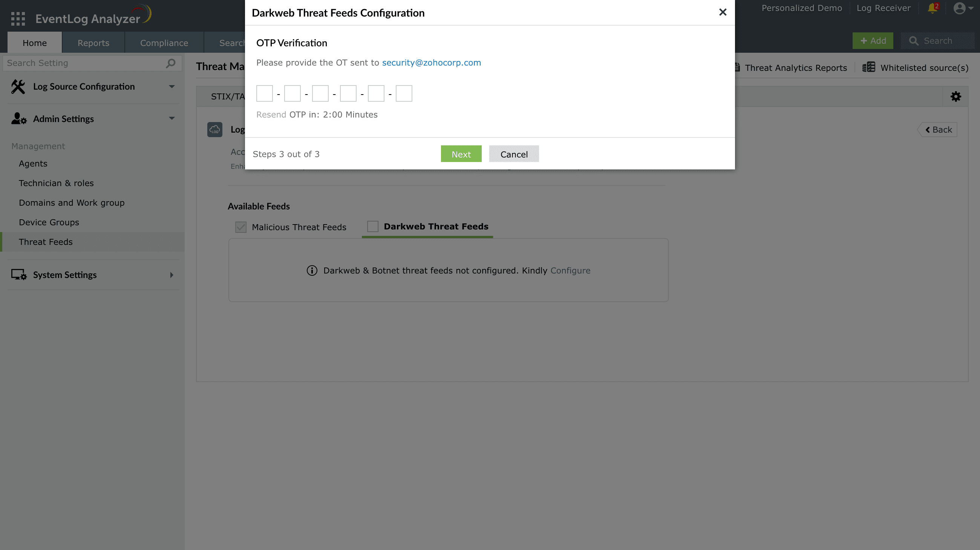The width and height of the screenshot is (980, 550).
Task: Click the magnifier icon in Search Setting
Action: [x=171, y=63]
